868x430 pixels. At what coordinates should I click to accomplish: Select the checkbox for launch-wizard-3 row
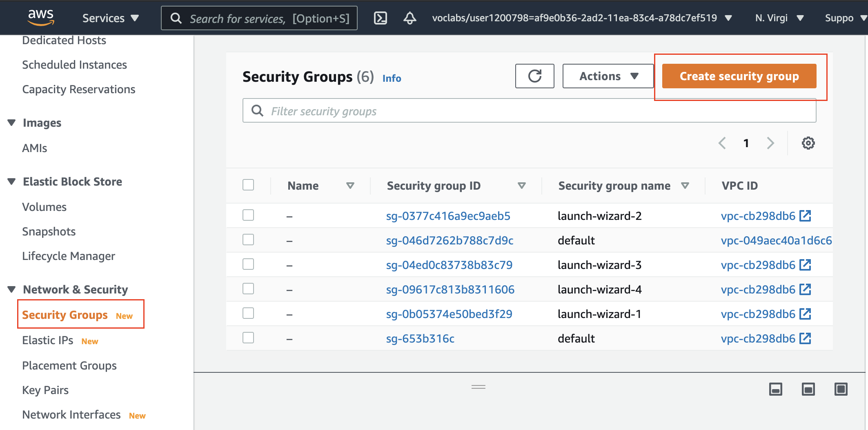248,264
